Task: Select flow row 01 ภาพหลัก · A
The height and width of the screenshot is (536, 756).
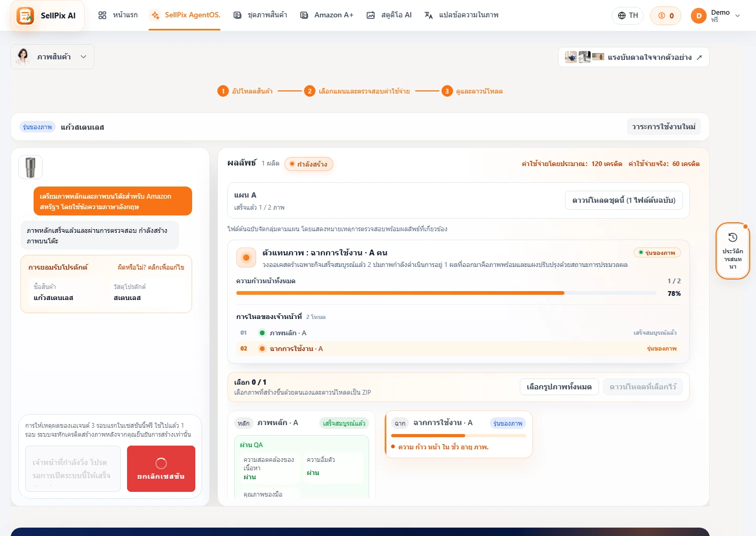Action: (458, 333)
